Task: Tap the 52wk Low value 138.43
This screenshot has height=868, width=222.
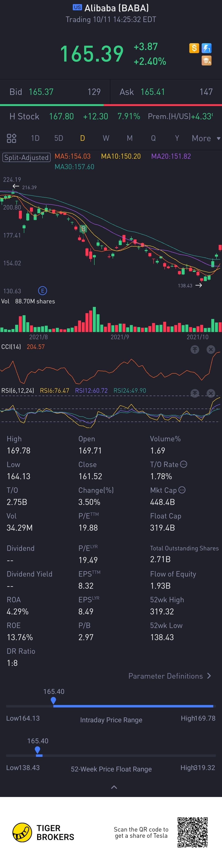Action: pyautogui.click(x=162, y=637)
